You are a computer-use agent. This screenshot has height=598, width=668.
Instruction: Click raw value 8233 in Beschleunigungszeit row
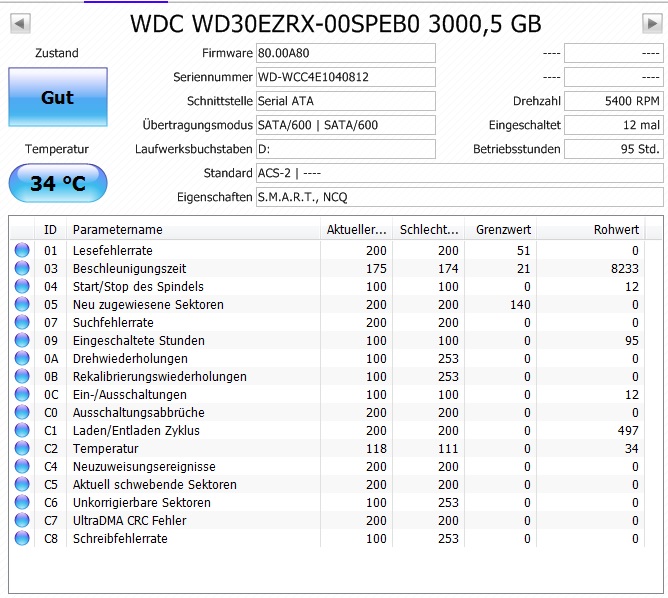point(625,268)
